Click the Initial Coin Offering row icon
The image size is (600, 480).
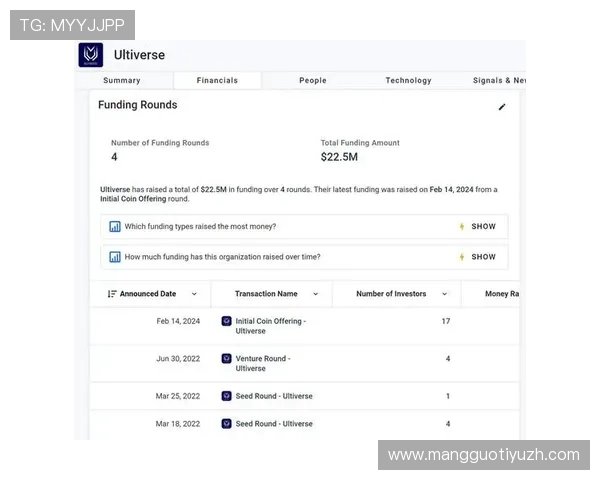[x=226, y=321]
